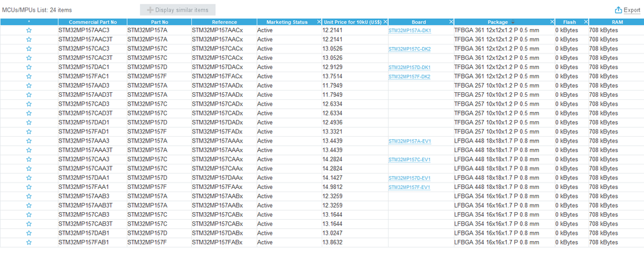Open STM32MP157D-EV1 board link
644x276 pixels.
[x=409, y=178]
